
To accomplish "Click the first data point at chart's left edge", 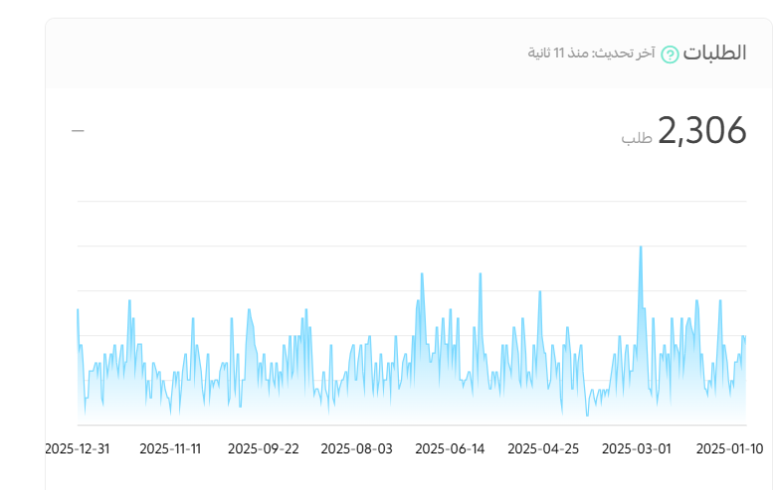I will pyautogui.click(x=78, y=310).
